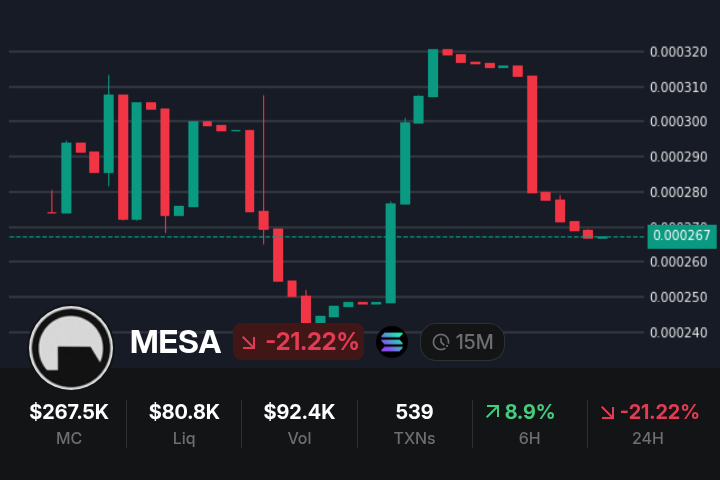Select the $80.8K liquidity value
The width and height of the screenshot is (720, 480).
pos(184,411)
